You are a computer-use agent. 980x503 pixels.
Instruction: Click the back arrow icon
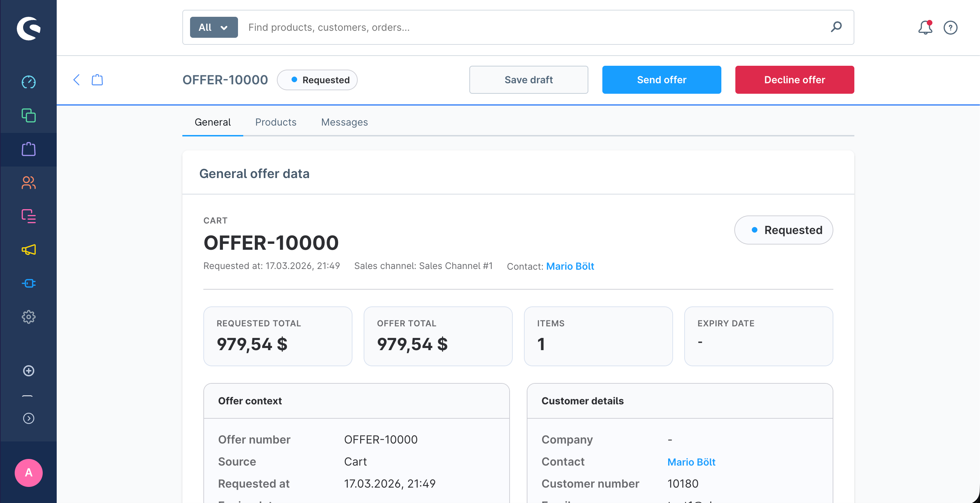point(76,80)
